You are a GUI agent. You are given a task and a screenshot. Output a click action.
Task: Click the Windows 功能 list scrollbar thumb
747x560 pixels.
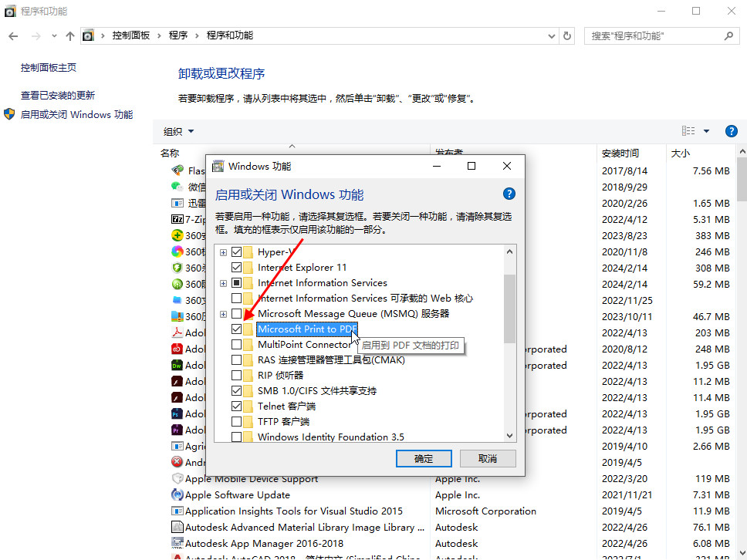point(509,309)
